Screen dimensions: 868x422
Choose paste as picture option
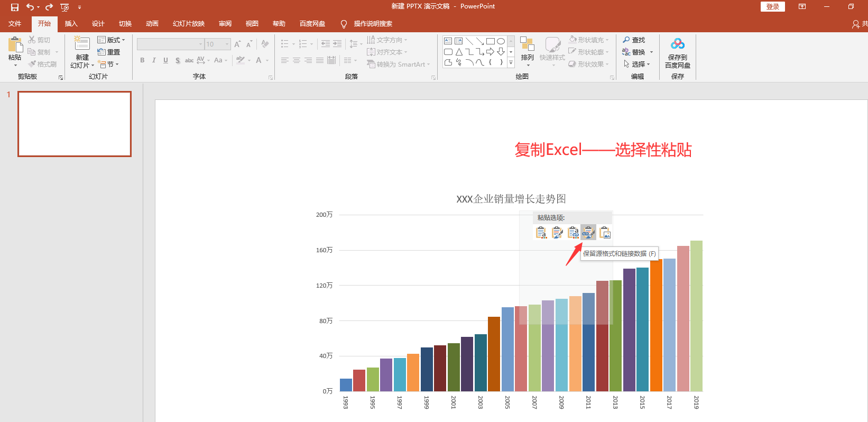(605, 233)
